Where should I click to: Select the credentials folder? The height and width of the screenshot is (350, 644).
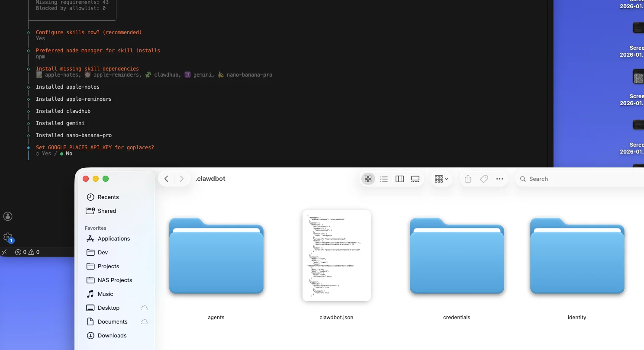click(457, 256)
